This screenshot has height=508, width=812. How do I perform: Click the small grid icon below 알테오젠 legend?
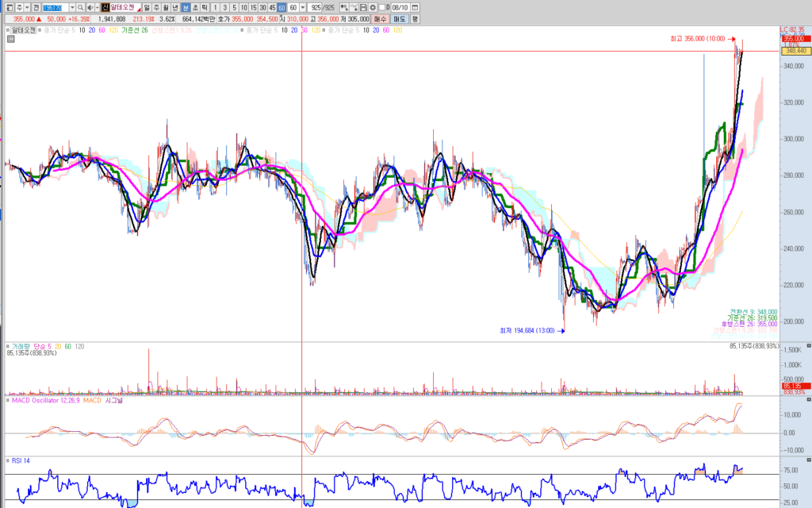click(10, 39)
